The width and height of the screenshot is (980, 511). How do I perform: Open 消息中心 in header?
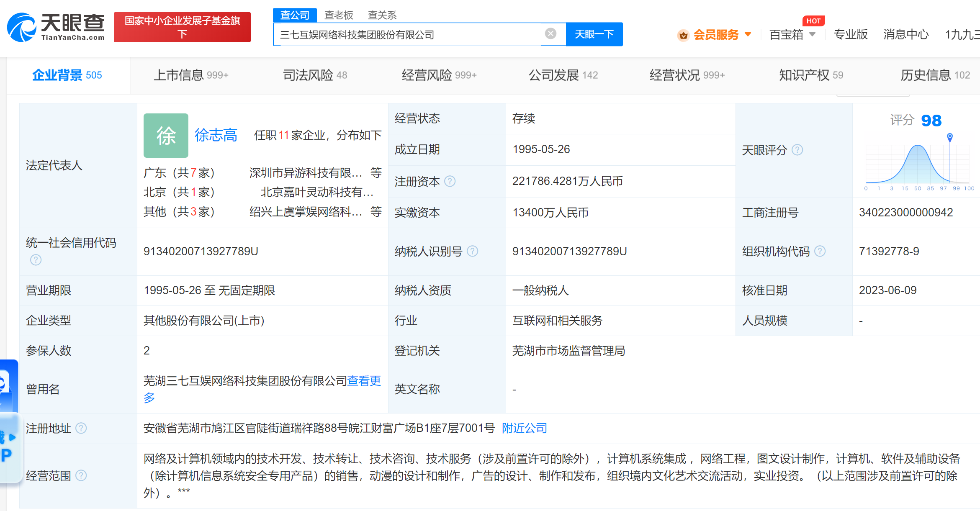pyautogui.click(x=906, y=34)
